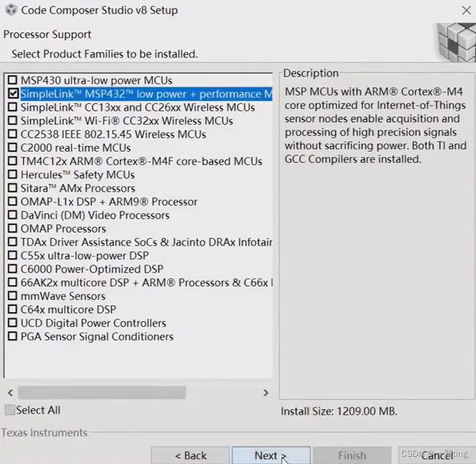This screenshot has width=476, height=464.
Task: Toggle the Select All checkbox
Action: click(10, 410)
